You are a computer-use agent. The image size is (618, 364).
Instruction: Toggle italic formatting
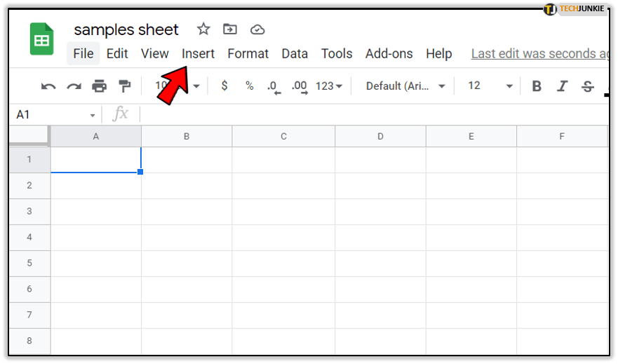(x=562, y=86)
